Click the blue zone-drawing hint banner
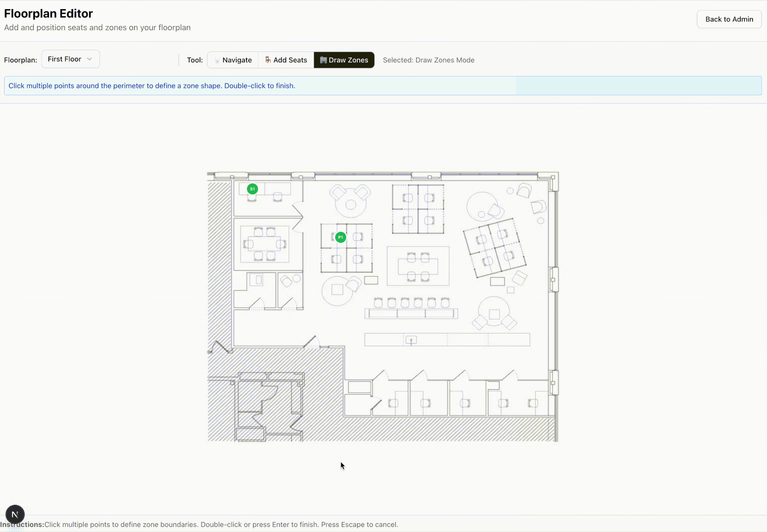This screenshot has height=532, width=767. 383,86
